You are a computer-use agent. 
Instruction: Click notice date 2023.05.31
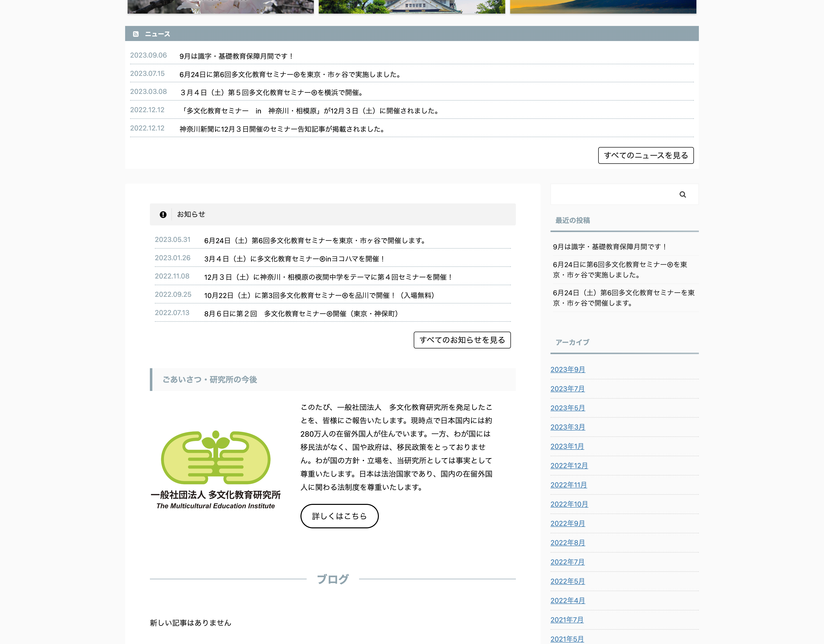tap(172, 240)
